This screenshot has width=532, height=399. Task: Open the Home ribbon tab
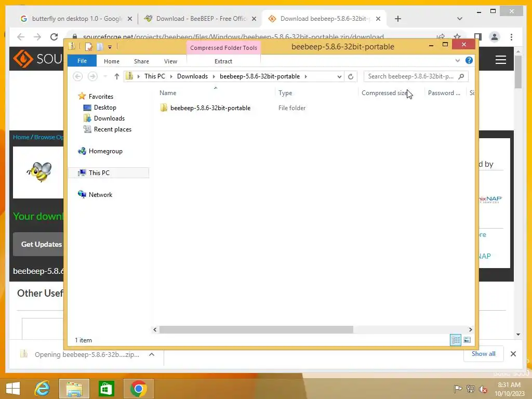pyautogui.click(x=112, y=61)
